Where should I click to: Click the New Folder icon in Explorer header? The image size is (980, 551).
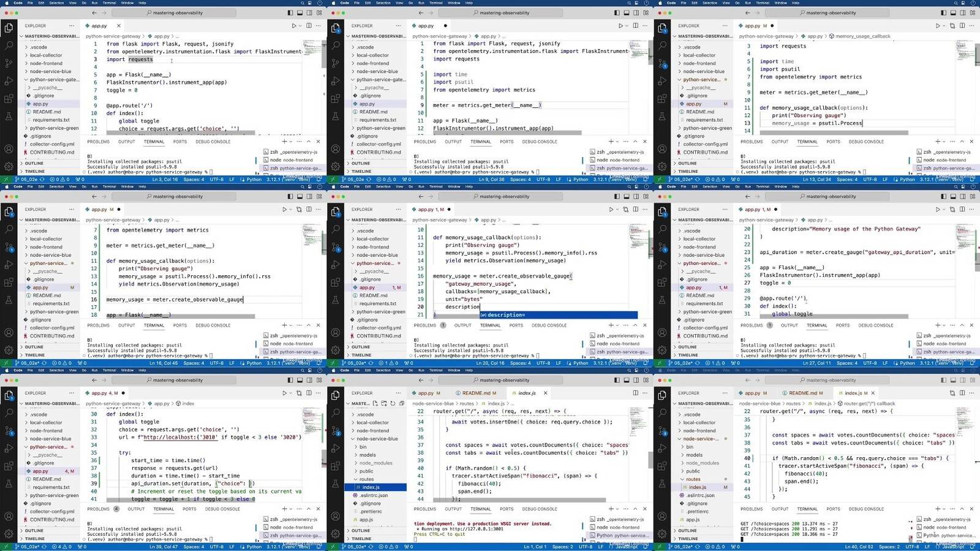385,403
